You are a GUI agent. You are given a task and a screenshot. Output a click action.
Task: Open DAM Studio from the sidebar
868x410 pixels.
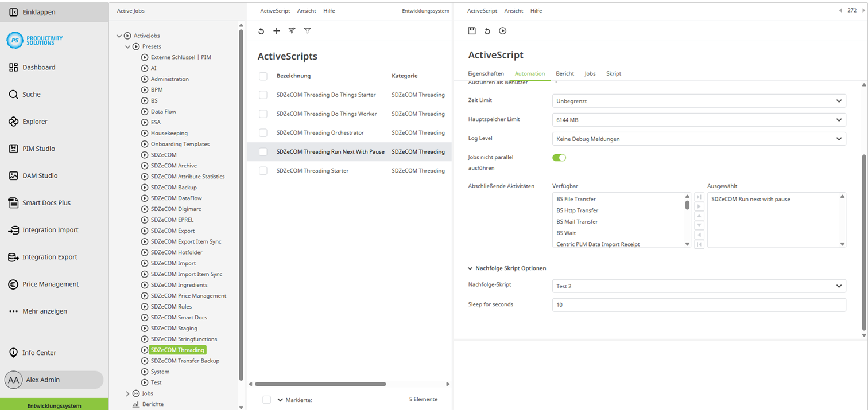(x=40, y=175)
